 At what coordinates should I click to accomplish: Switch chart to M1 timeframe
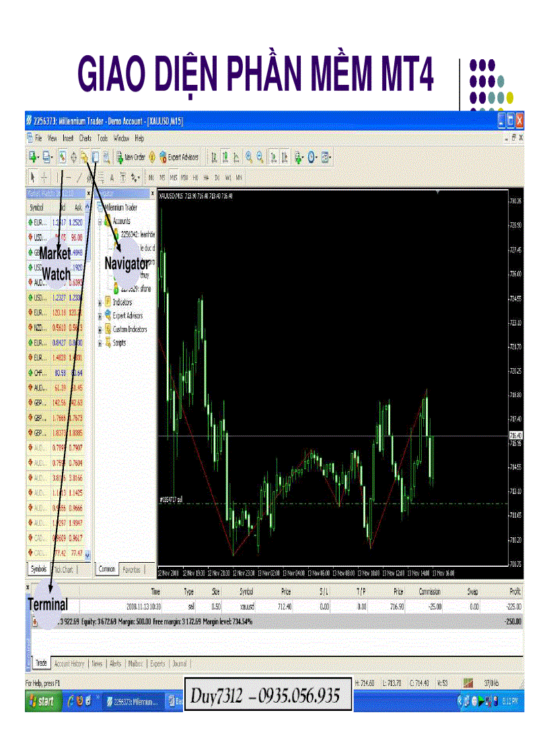tap(151, 177)
